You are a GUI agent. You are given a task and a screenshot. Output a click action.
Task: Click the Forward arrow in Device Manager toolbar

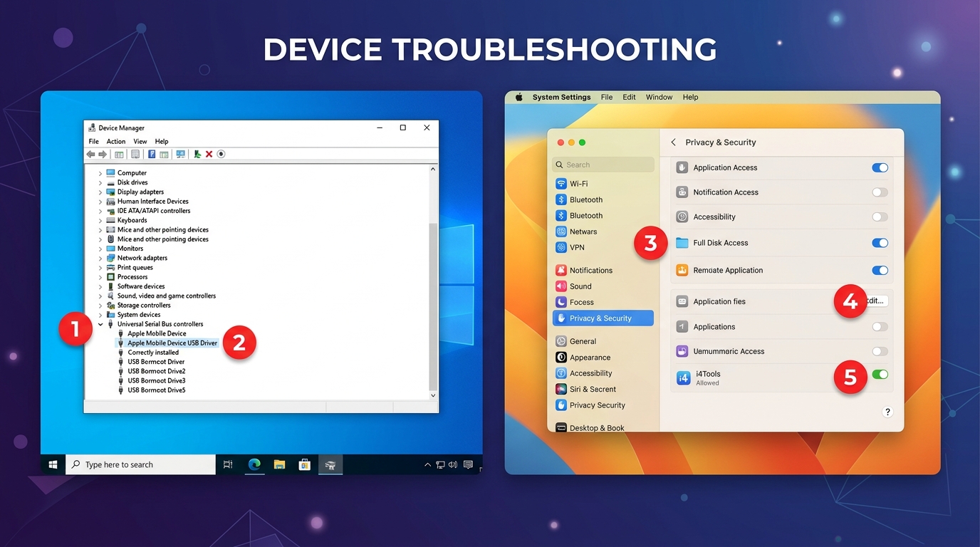tap(103, 154)
